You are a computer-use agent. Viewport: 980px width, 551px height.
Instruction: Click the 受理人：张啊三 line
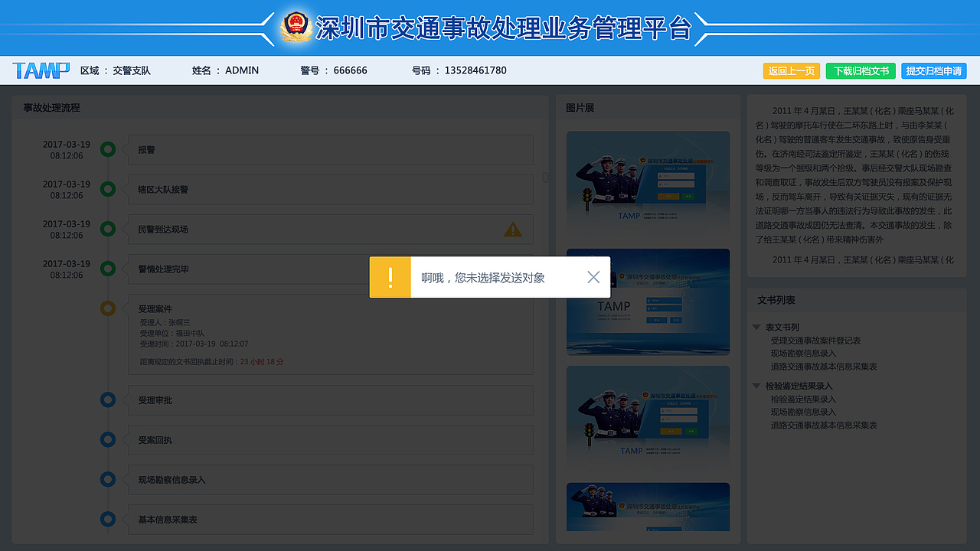point(165,322)
